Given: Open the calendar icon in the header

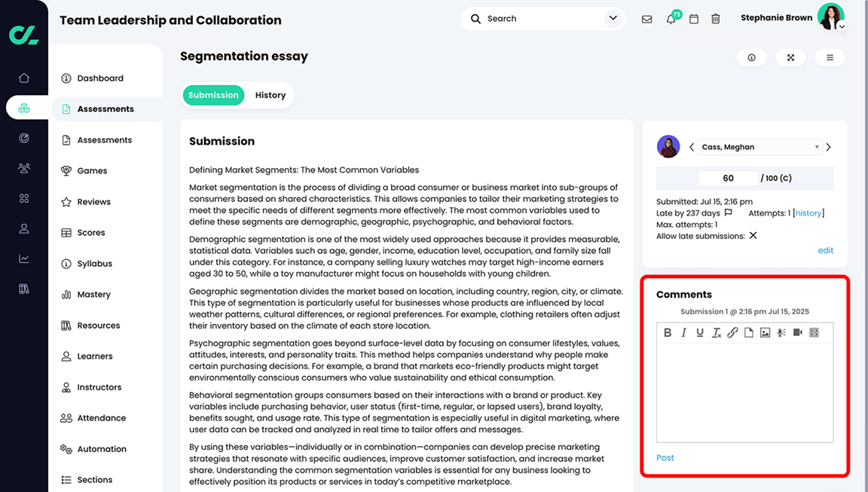Looking at the screenshot, I should point(694,20).
